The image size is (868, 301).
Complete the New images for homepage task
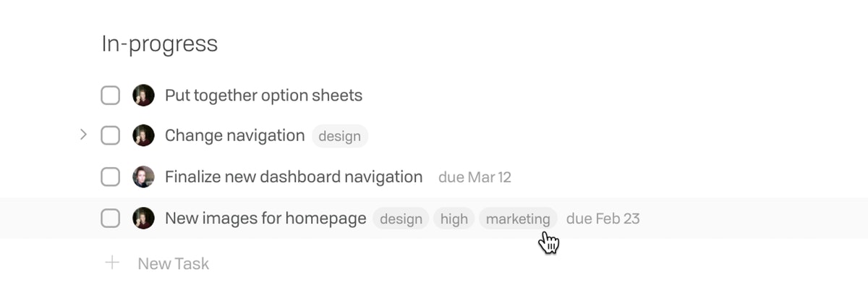tap(110, 218)
